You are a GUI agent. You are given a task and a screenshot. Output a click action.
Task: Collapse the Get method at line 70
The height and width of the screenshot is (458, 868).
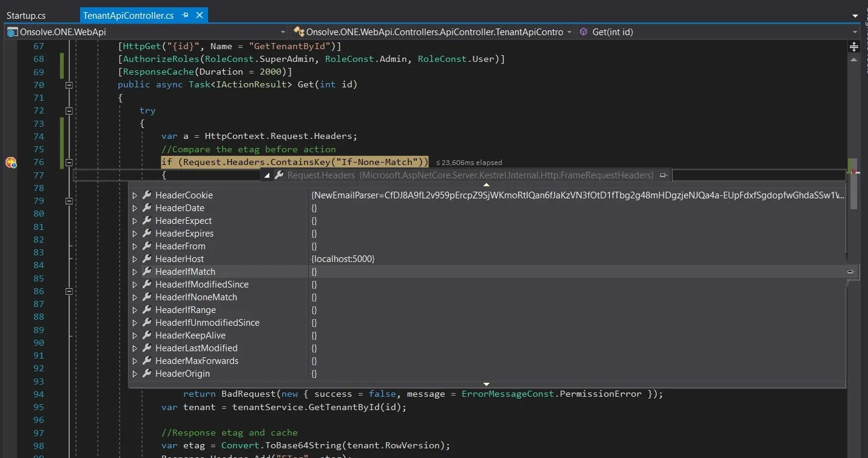click(x=69, y=85)
